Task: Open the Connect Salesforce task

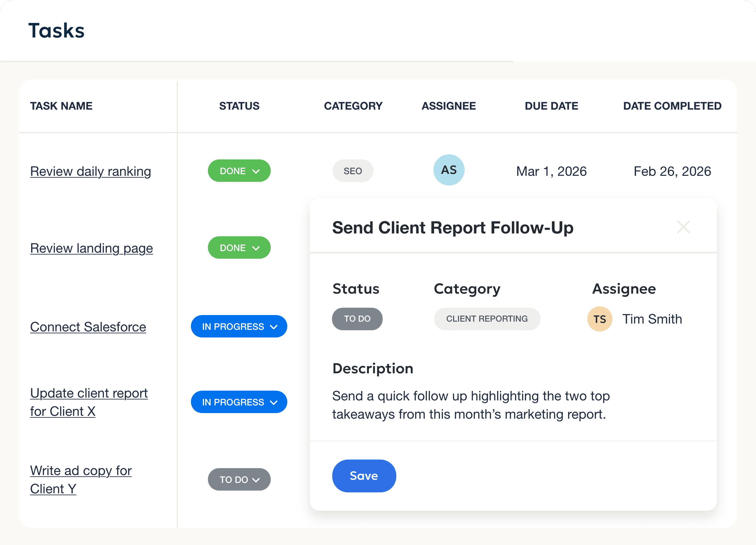Action: click(x=88, y=327)
